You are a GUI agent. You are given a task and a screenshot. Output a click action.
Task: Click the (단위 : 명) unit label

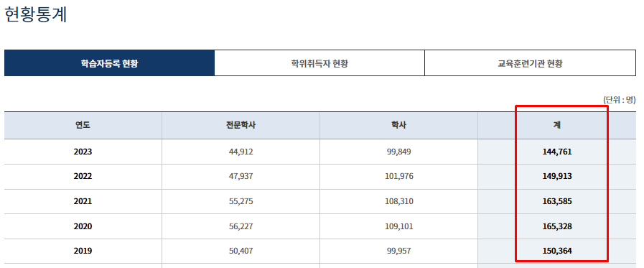[x=619, y=100]
